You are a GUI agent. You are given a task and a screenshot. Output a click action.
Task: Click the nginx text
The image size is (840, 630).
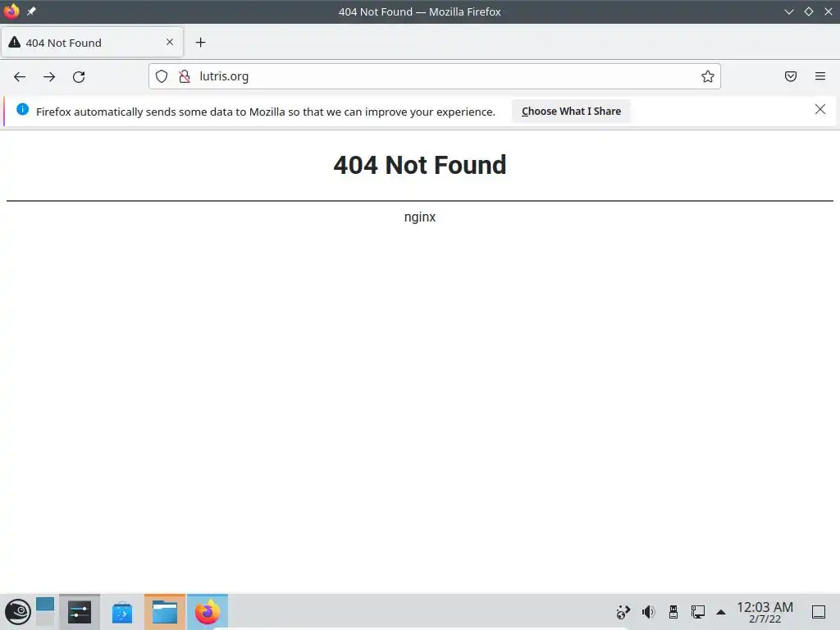point(419,217)
